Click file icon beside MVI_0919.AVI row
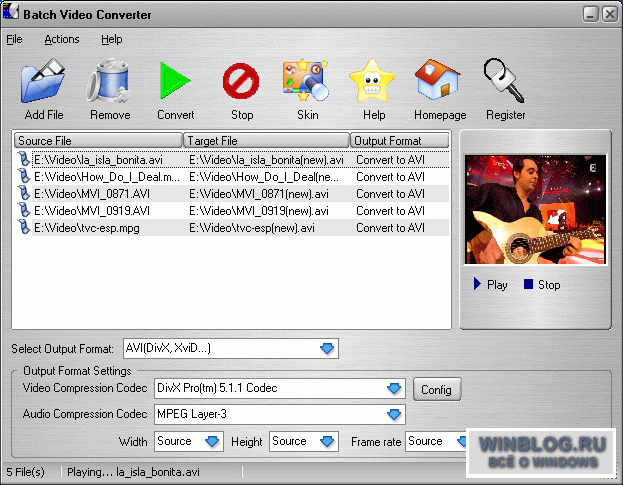Image resolution: width=623 pixels, height=485 pixels. pyautogui.click(x=24, y=210)
